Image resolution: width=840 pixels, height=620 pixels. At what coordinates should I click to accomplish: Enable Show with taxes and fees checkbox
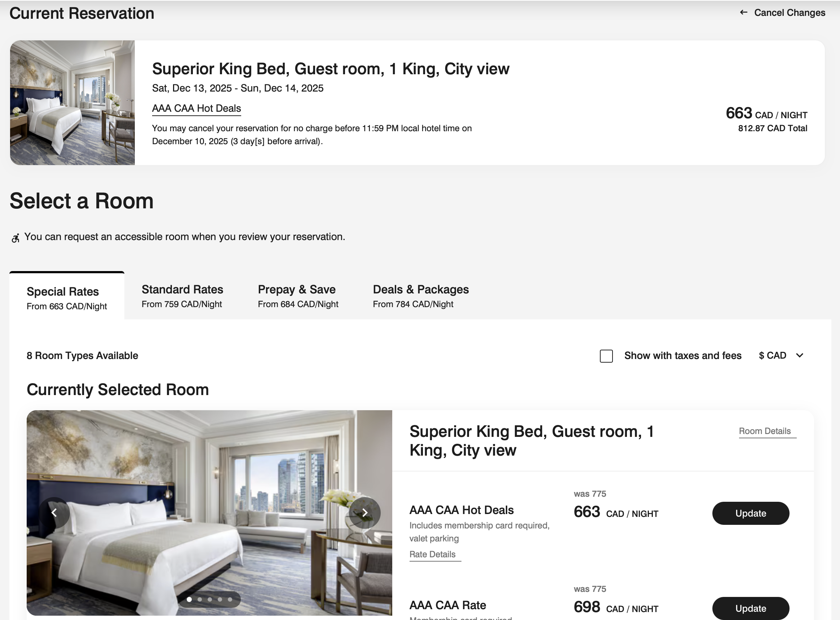click(606, 356)
